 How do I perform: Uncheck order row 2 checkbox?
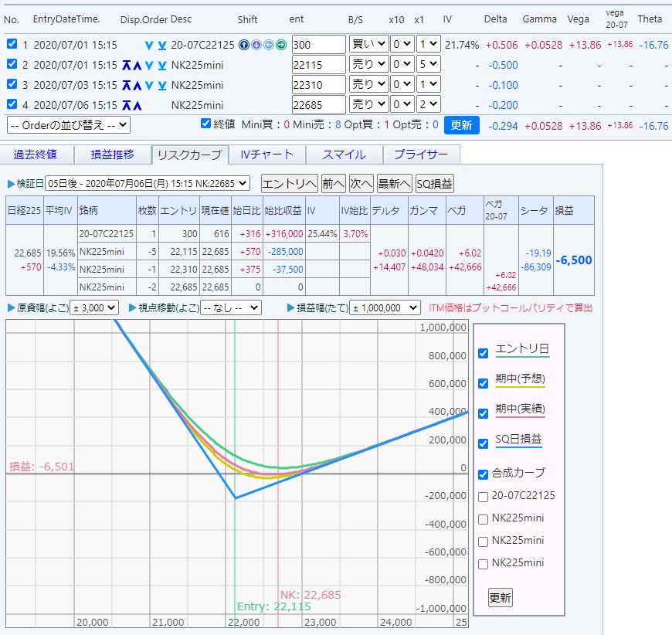click(x=12, y=64)
